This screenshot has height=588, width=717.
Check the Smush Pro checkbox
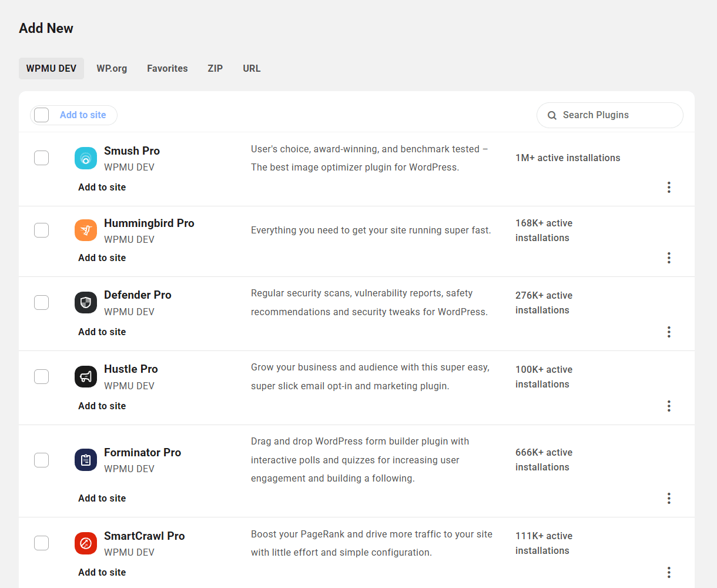[x=42, y=158]
